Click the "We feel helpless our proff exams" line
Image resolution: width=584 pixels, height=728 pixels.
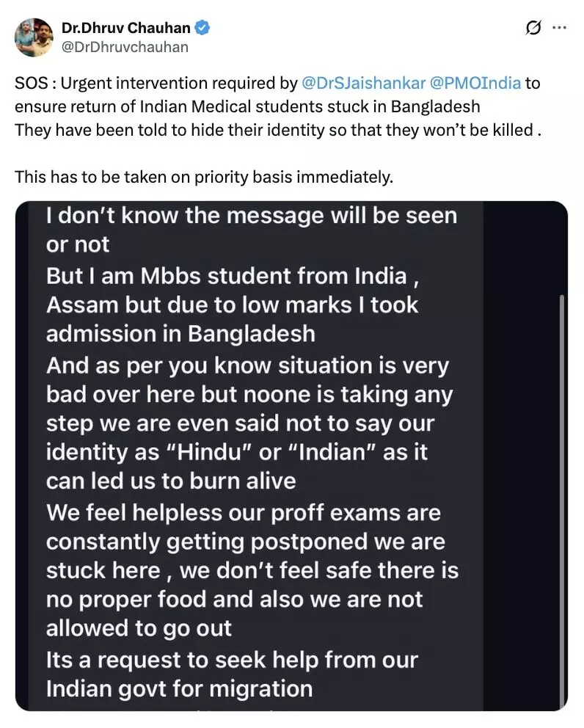coord(243,512)
